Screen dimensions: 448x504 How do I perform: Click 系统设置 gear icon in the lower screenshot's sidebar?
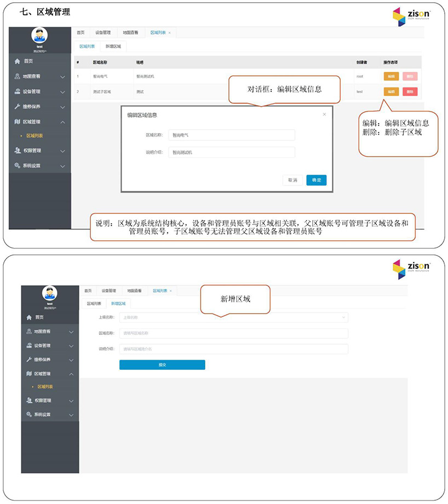29,415
